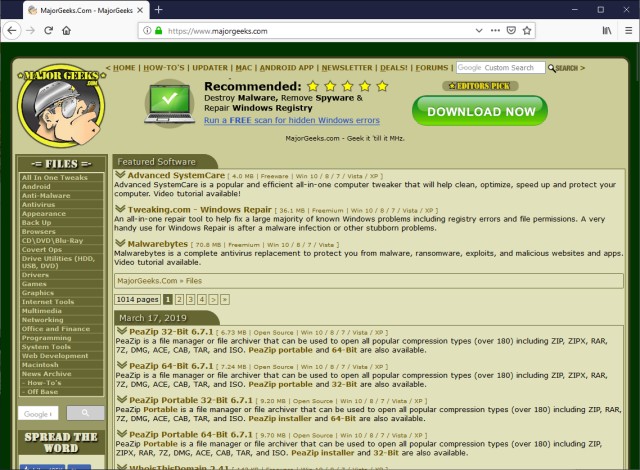
Task: Save page to Pocket icon
Action: (511, 31)
